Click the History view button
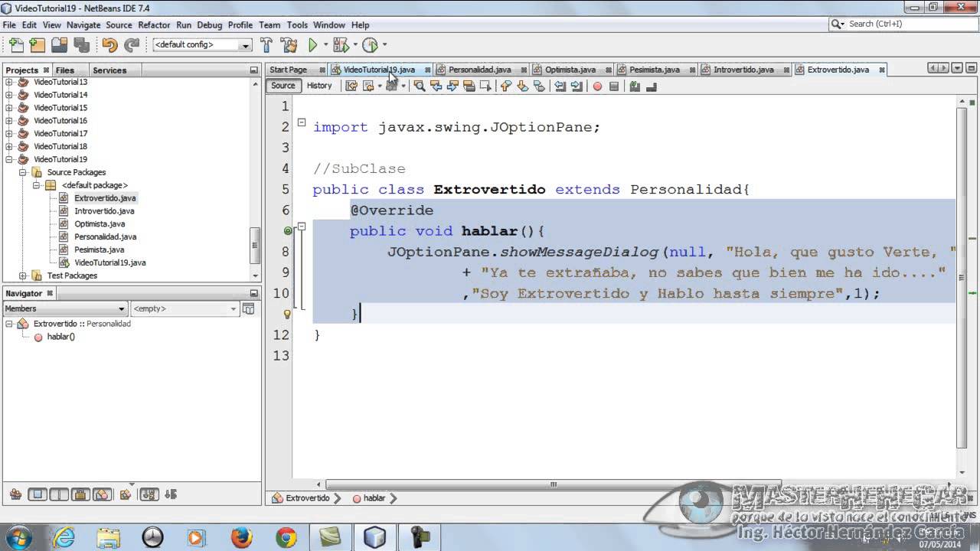 pos(319,86)
